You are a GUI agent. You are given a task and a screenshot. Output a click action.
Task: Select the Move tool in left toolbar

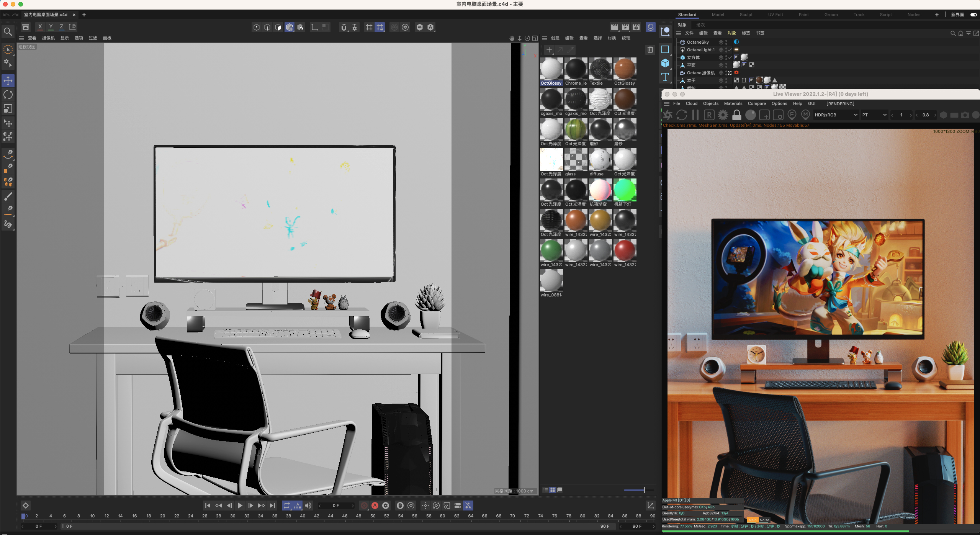[8, 80]
